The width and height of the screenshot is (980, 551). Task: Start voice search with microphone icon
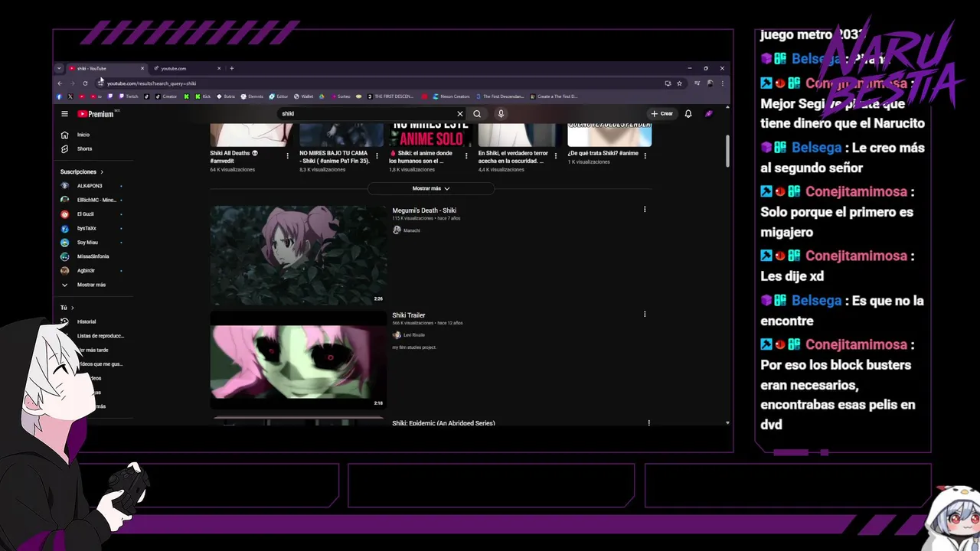501,114
